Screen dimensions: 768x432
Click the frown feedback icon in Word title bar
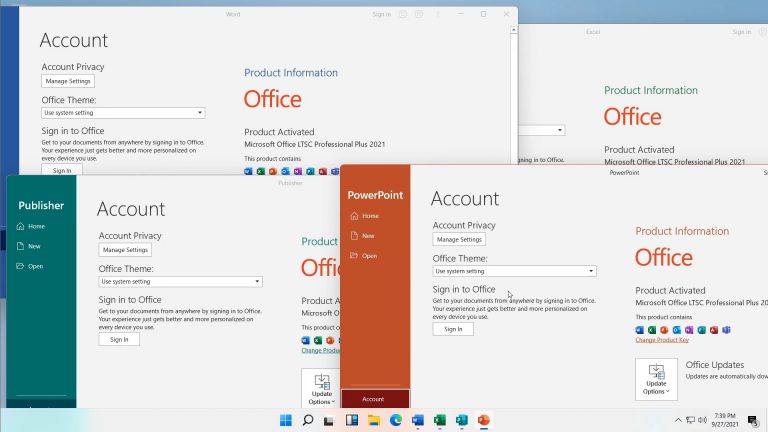point(419,14)
